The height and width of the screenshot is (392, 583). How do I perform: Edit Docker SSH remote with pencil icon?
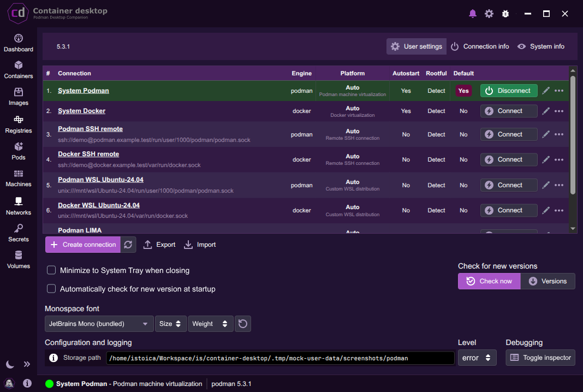coord(546,159)
